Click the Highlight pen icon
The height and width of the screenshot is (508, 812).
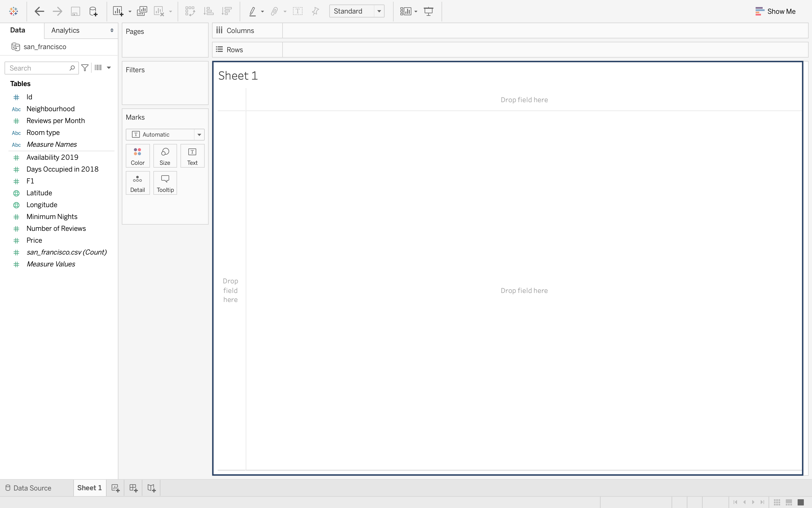(x=253, y=11)
